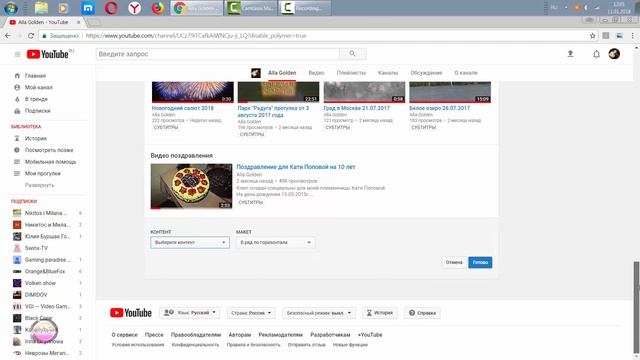
Task: Click the fireworks video thumbnail
Action: [193, 92]
